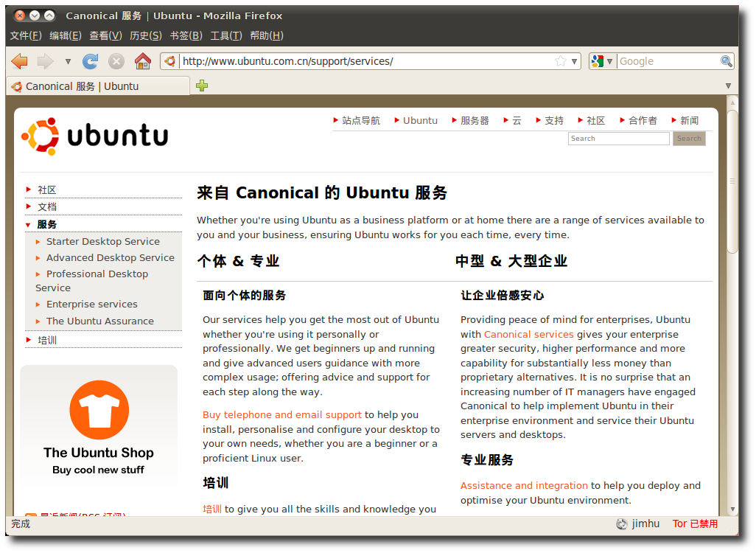This screenshot has width=756, height=553.
Task: Open Enterprise services sidebar link
Action: point(91,305)
